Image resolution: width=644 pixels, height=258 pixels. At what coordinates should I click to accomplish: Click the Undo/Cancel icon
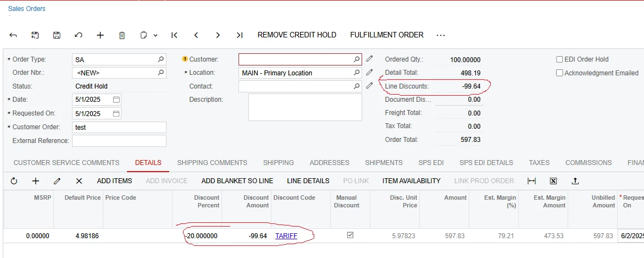[x=79, y=35]
